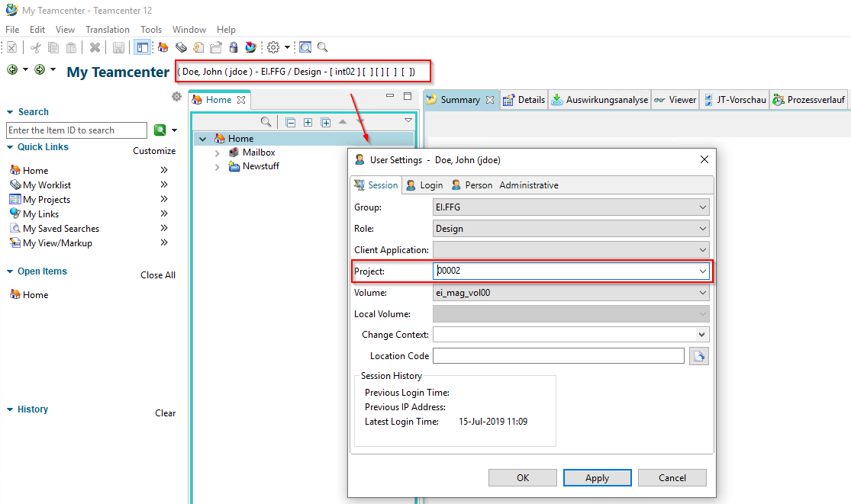This screenshot has height=504, width=851.
Task: Click the green Back navigation arrow
Action: (12, 69)
